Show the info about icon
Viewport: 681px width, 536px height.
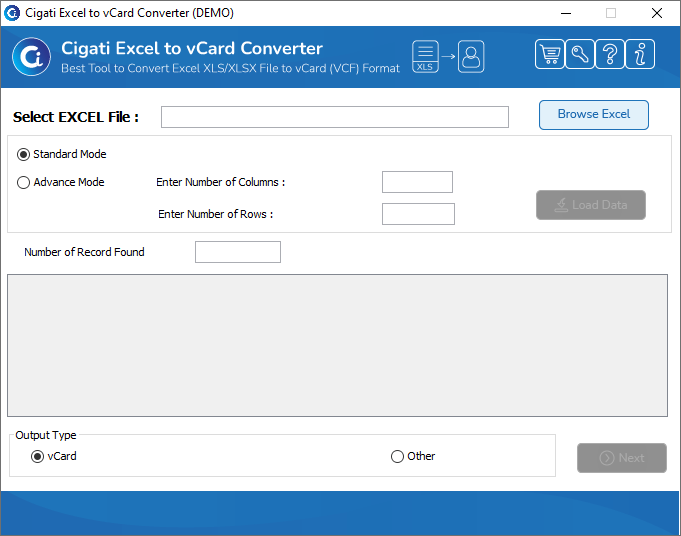(640, 54)
